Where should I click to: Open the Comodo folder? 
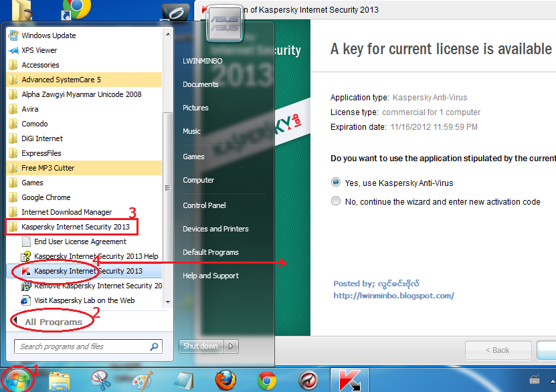pyautogui.click(x=84, y=124)
